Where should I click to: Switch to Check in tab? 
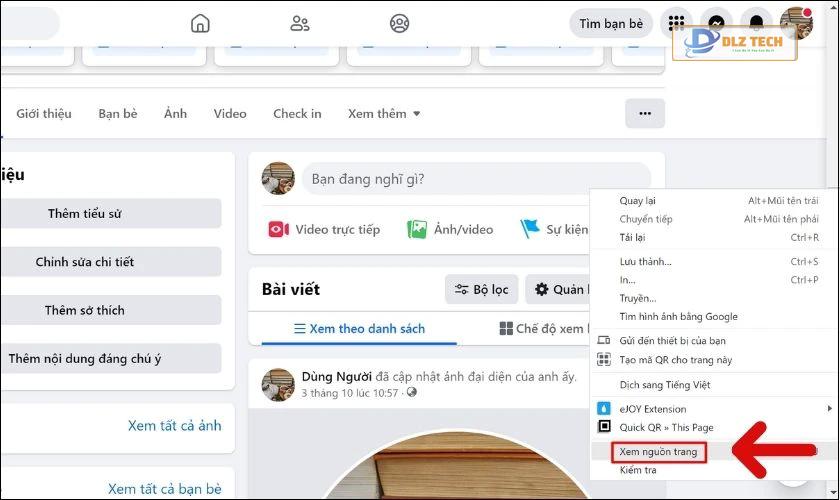[x=297, y=114]
